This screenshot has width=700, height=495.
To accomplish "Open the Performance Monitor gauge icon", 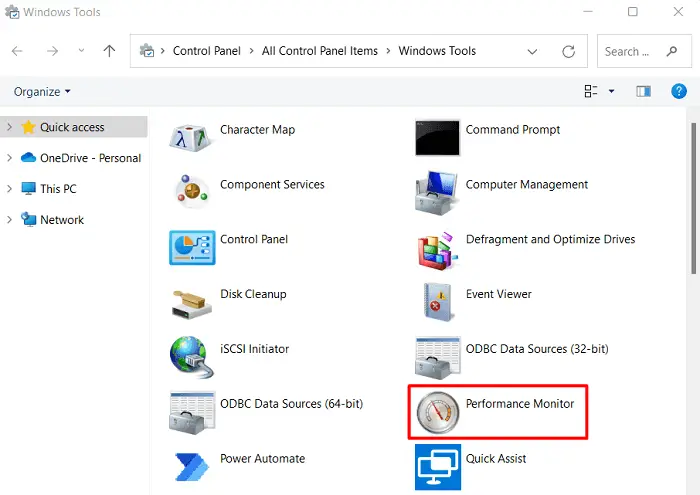I will 438,412.
